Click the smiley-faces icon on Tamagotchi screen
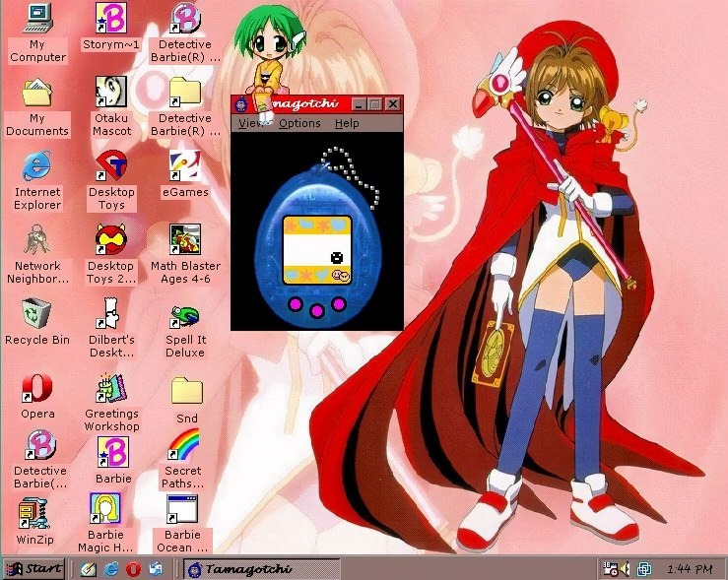The width and height of the screenshot is (728, 580). coord(340,276)
